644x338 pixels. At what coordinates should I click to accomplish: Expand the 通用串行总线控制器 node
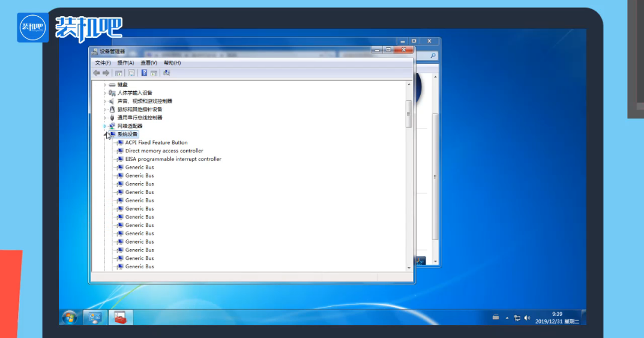(104, 118)
